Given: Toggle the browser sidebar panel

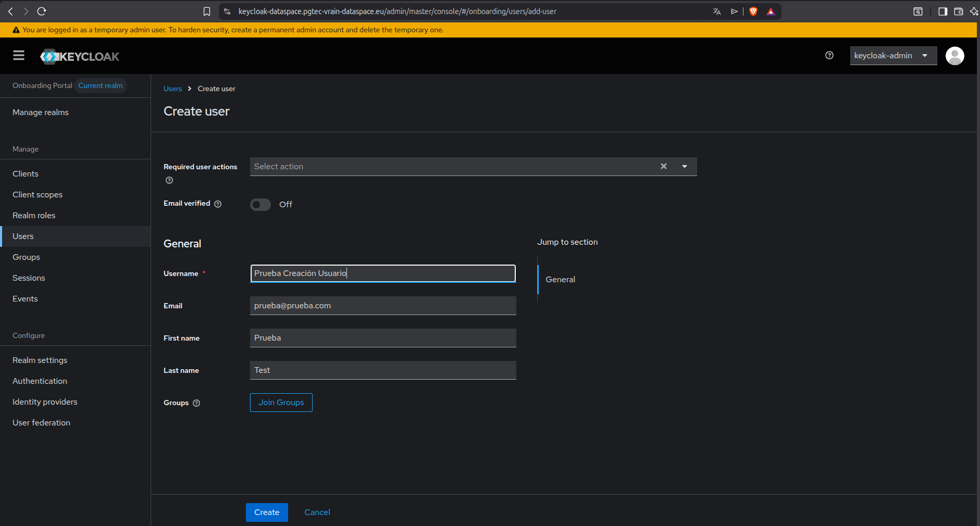Looking at the screenshot, I should 942,11.
